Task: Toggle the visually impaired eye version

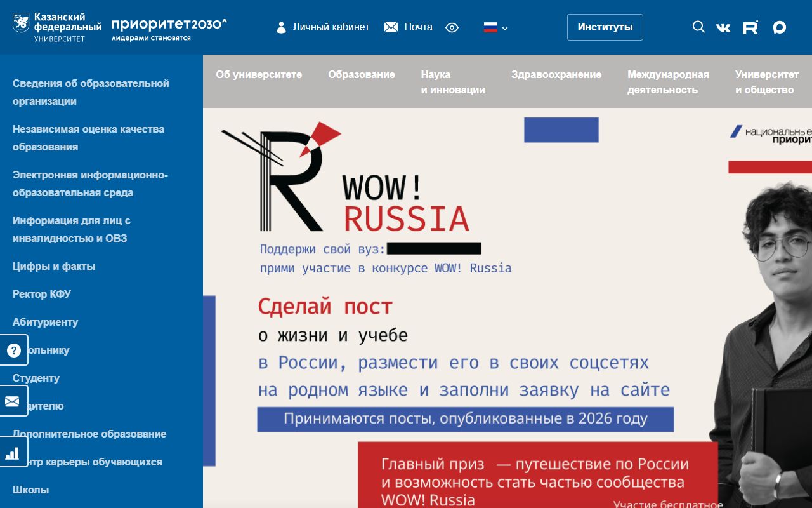Action: click(452, 27)
